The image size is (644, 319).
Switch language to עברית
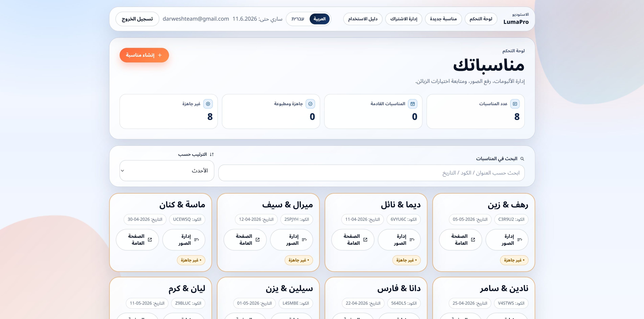click(x=298, y=19)
